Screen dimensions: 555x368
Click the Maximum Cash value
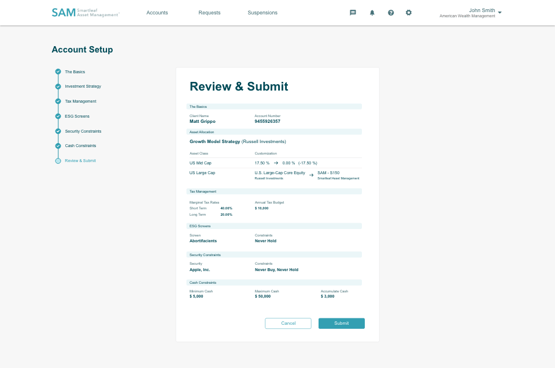pyautogui.click(x=263, y=297)
